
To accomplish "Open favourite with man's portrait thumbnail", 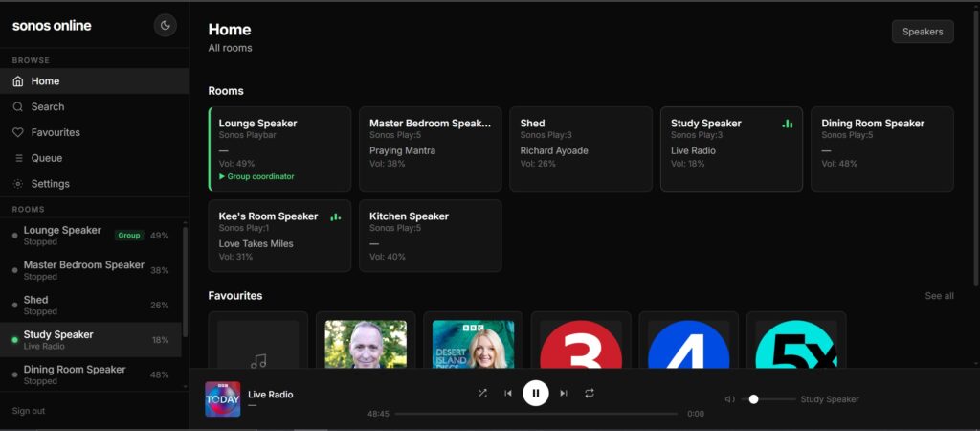I will [x=366, y=340].
